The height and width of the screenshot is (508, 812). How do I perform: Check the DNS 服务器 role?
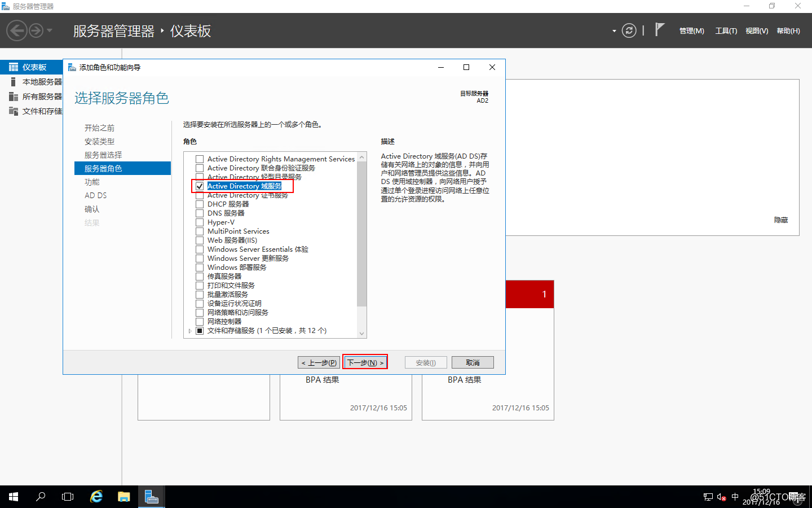click(200, 213)
